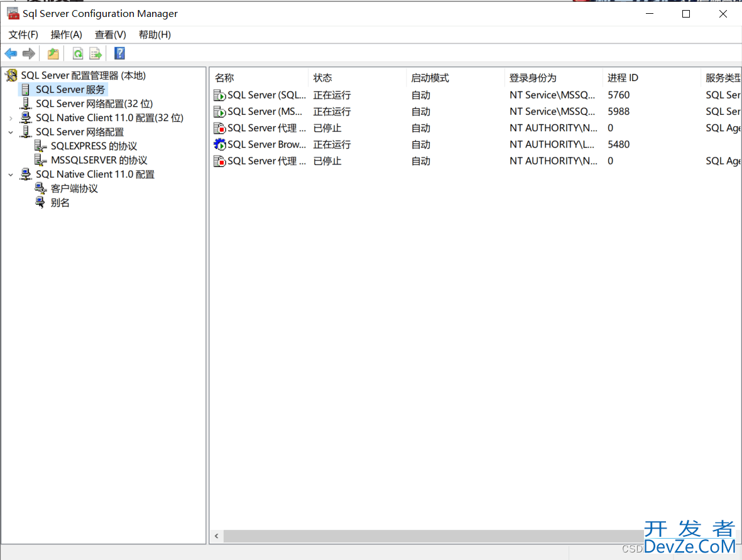Screen dimensions: 742x560
Task: Select the SQL Server (MS... service row name
Action: (265, 112)
